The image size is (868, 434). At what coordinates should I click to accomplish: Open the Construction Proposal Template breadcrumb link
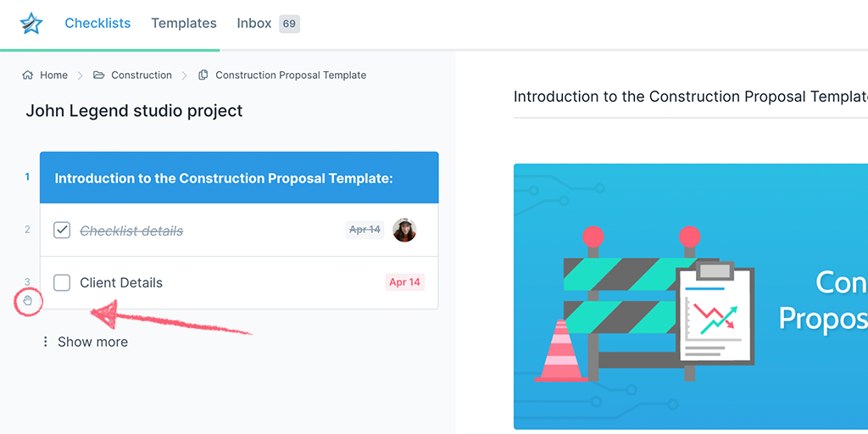[291, 75]
